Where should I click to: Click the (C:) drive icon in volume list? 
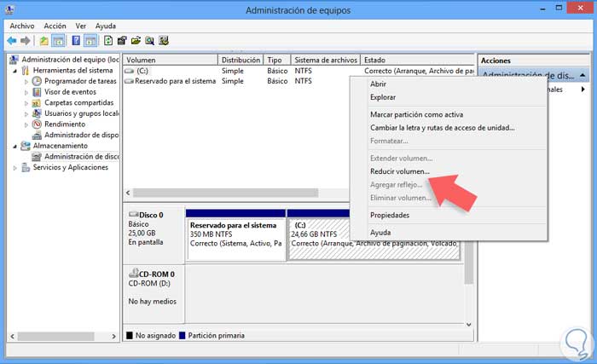tap(130, 71)
